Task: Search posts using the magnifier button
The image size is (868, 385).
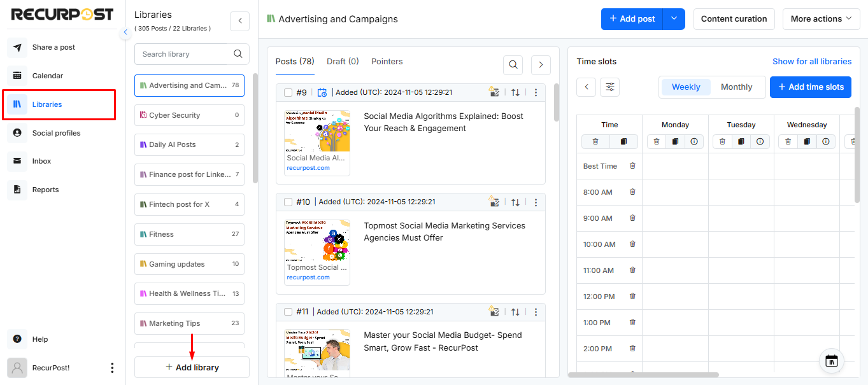Action: pyautogui.click(x=513, y=64)
